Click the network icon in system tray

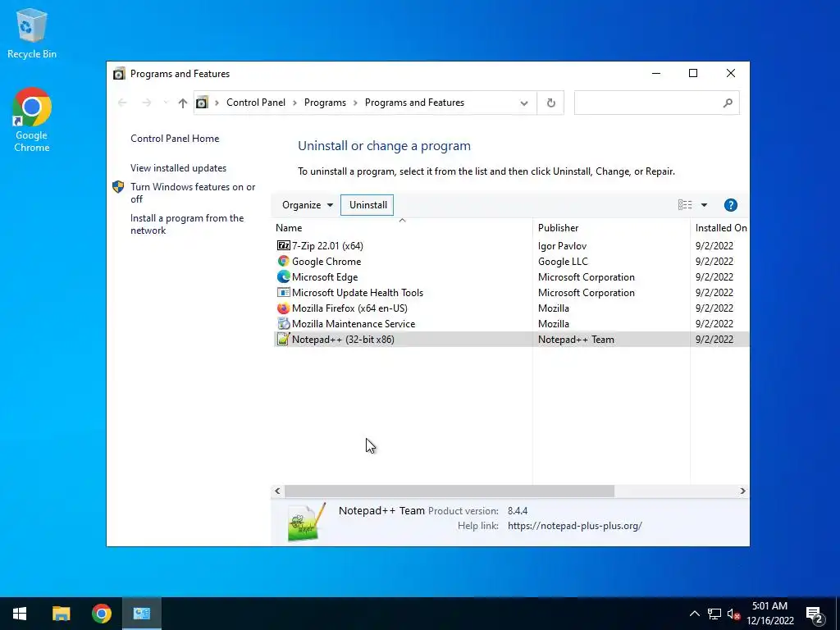tap(714, 614)
